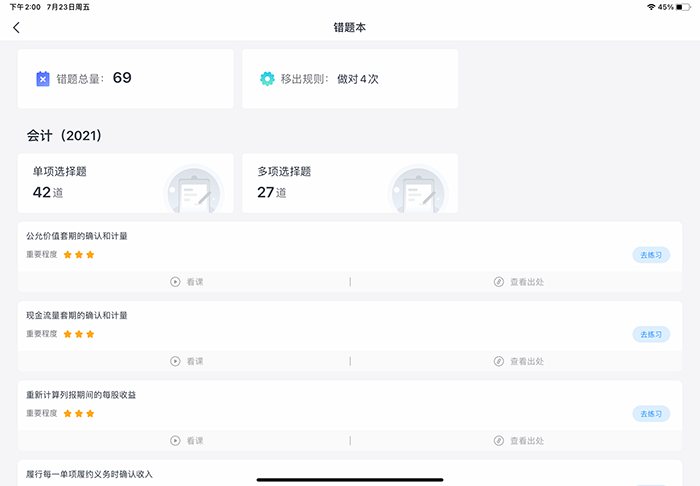Image resolution: width=700 pixels, height=486 pixels.
Task: Open 移出规则 做对4次 setting
Action: click(x=350, y=78)
